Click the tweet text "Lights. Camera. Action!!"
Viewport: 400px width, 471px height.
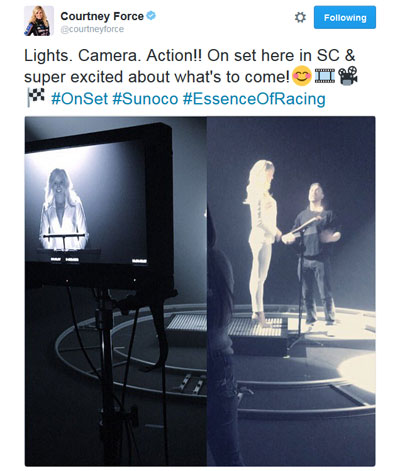[x=113, y=56]
